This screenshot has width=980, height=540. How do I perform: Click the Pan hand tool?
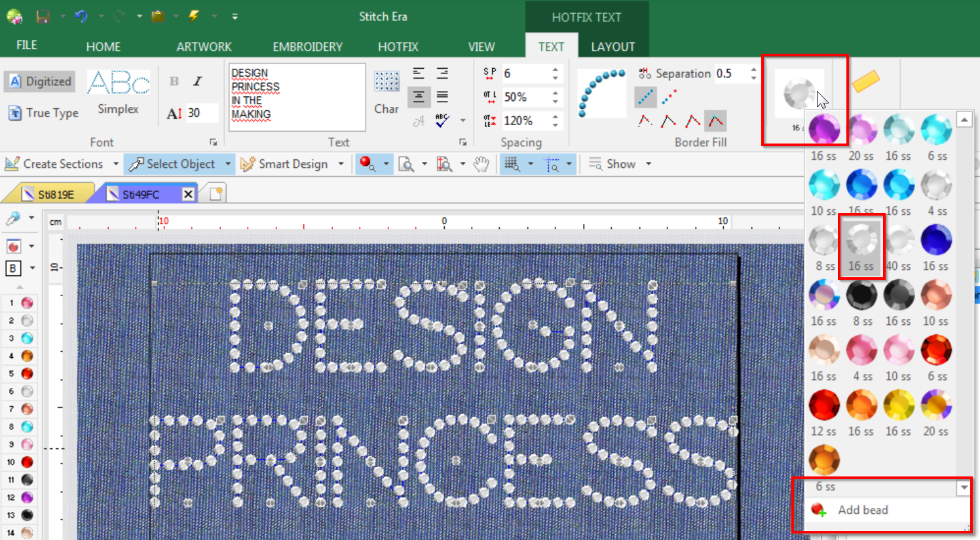(481, 164)
